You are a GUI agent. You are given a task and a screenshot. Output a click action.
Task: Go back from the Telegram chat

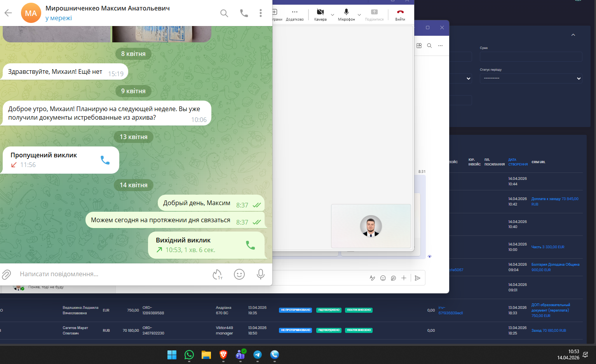pyautogui.click(x=8, y=13)
